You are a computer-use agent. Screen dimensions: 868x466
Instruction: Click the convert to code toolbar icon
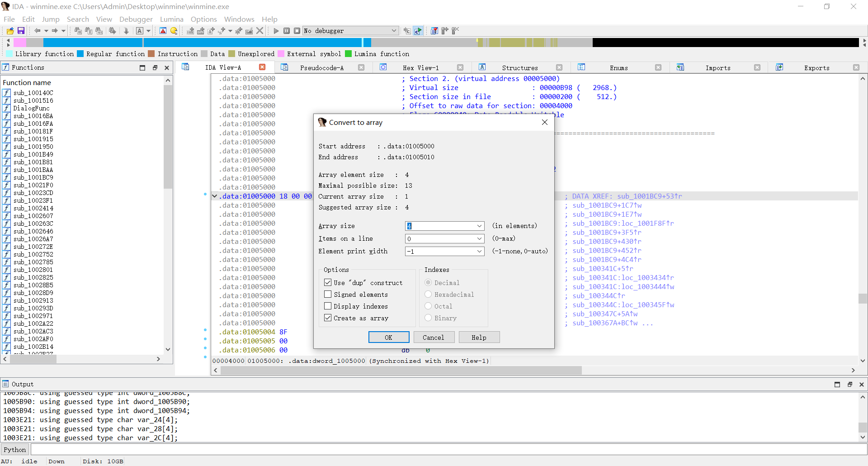190,31
